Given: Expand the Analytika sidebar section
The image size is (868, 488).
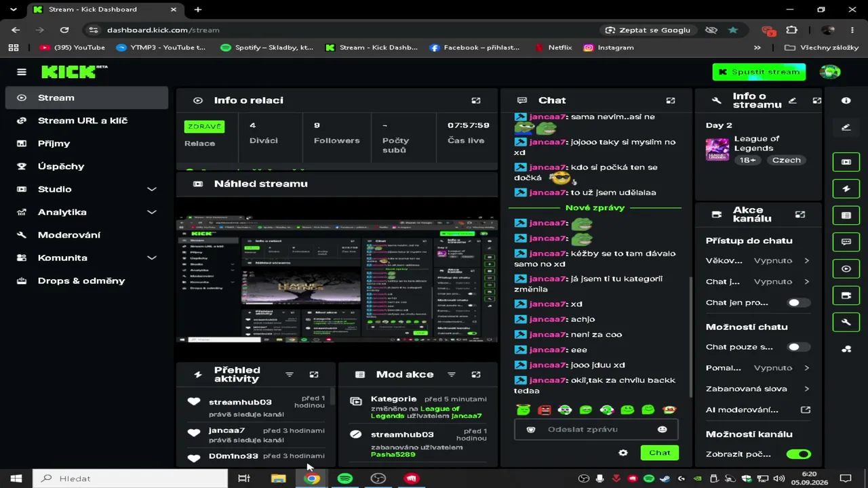Looking at the screenshot, I should (x=152, y=212).
